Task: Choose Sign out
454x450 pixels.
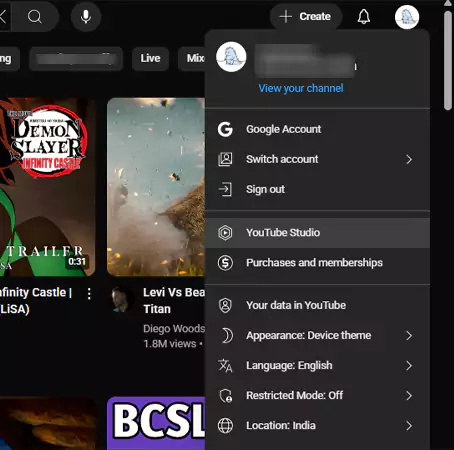Action: pyautogui.click(x=317, y=189)
